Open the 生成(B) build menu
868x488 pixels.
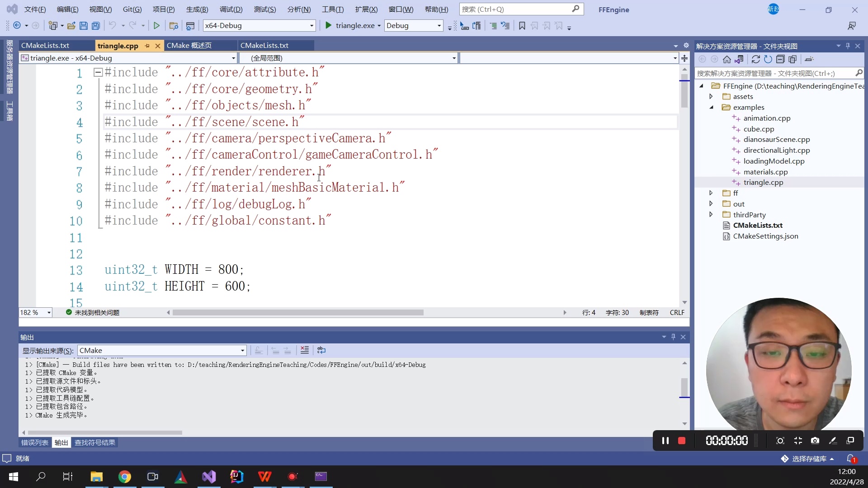coord(197,9)
